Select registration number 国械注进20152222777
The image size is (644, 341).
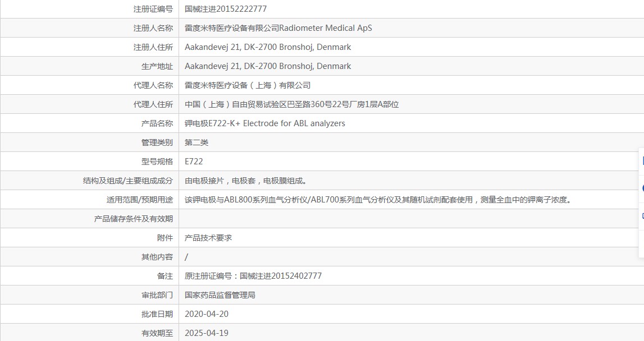(x=226, y=9)
